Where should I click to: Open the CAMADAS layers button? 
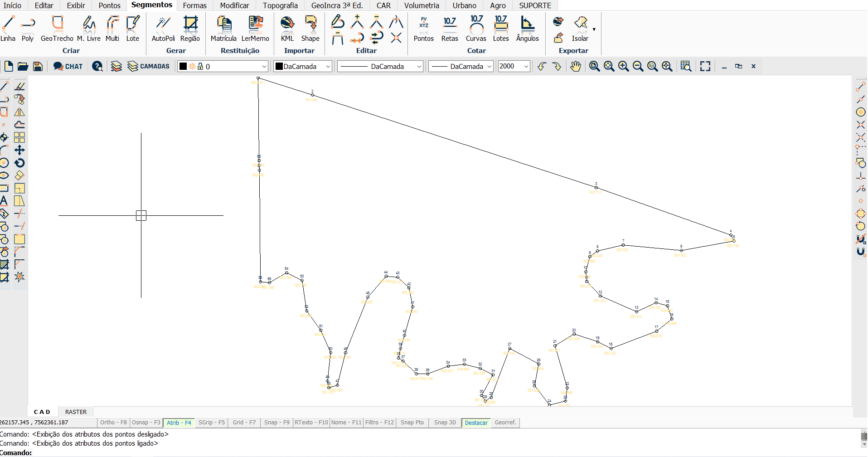[x=149, y=67]
